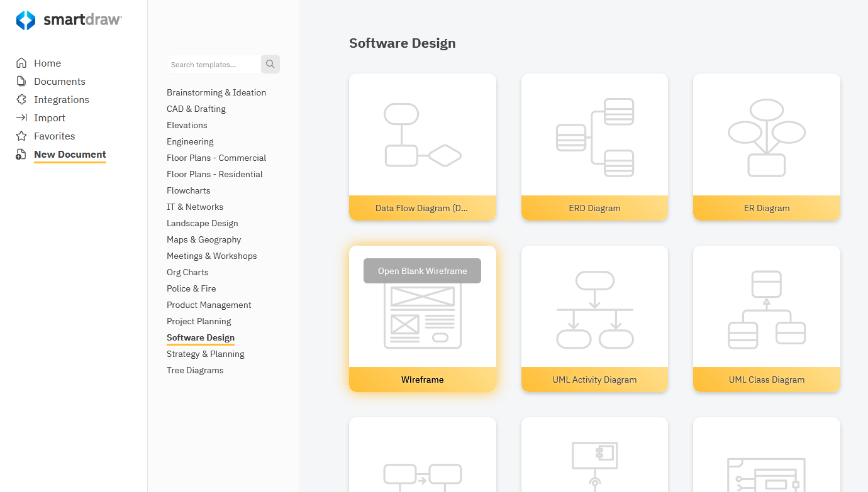
Task: Click Open Blank Wireframe
Action: coord(422,270)
